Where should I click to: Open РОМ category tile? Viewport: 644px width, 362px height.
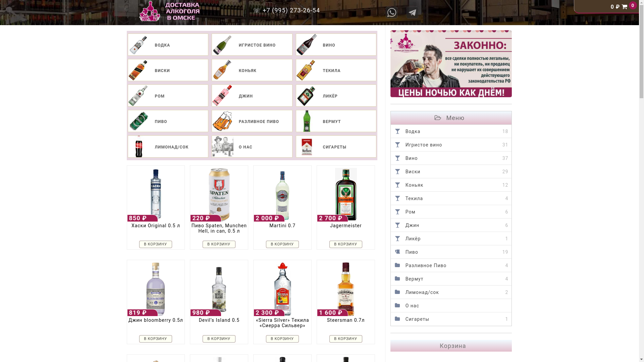point(168,96)
